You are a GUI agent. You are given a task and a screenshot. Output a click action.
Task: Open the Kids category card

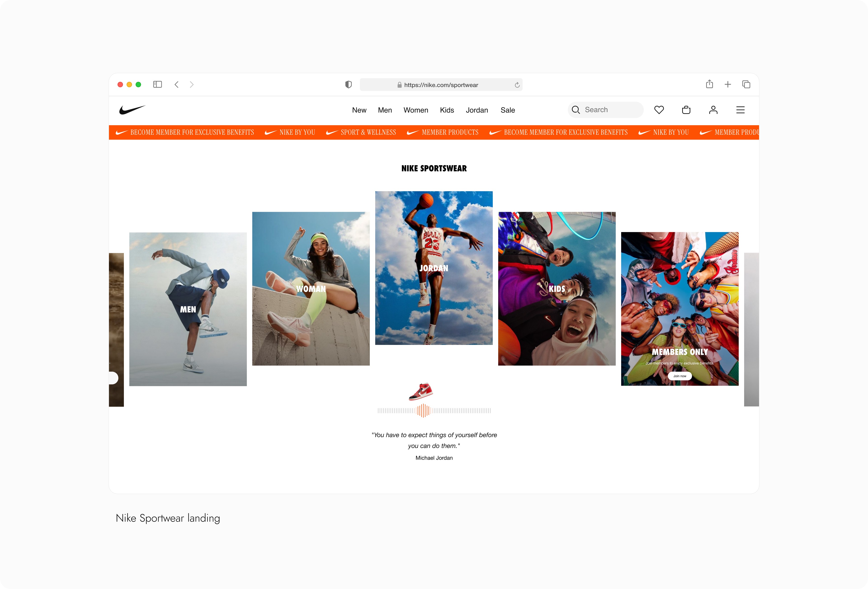(x=557, y=289)
